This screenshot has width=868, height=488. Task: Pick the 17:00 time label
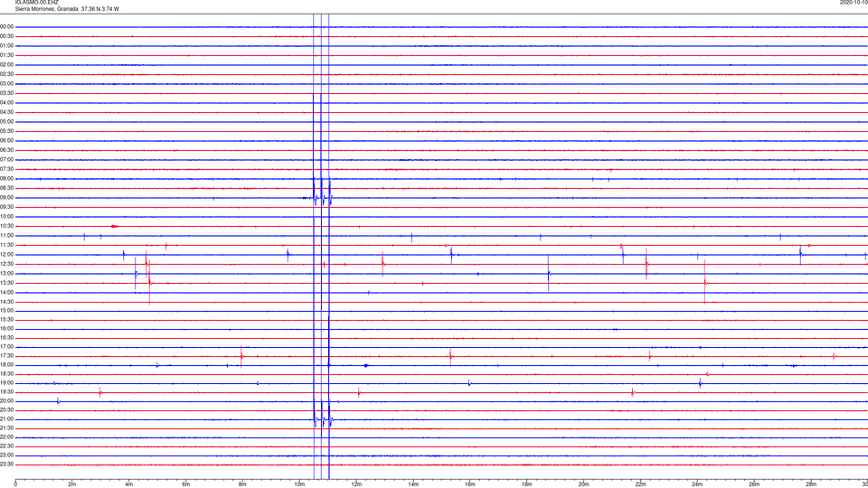(x=7, y=347)
